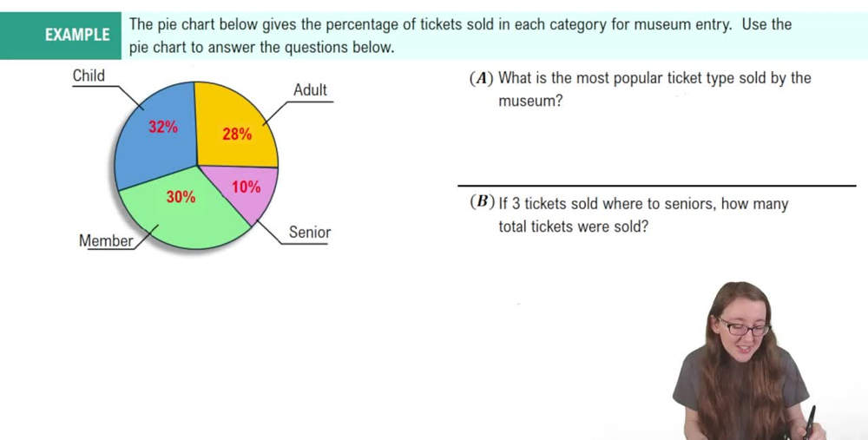The image size is (868, 440).
Task: Click the 30% value in the chart
Action: (x=181, y=197)
